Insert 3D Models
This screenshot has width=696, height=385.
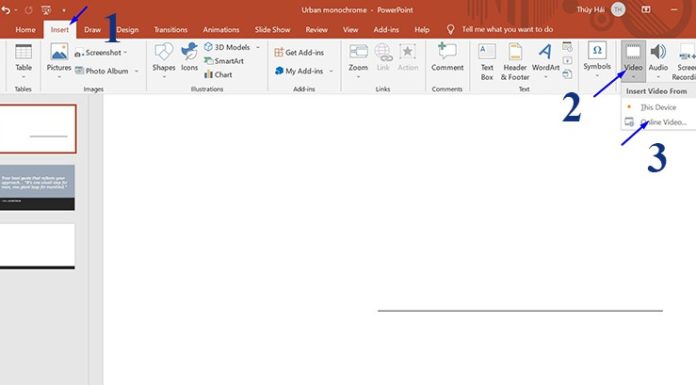point(227,47)
